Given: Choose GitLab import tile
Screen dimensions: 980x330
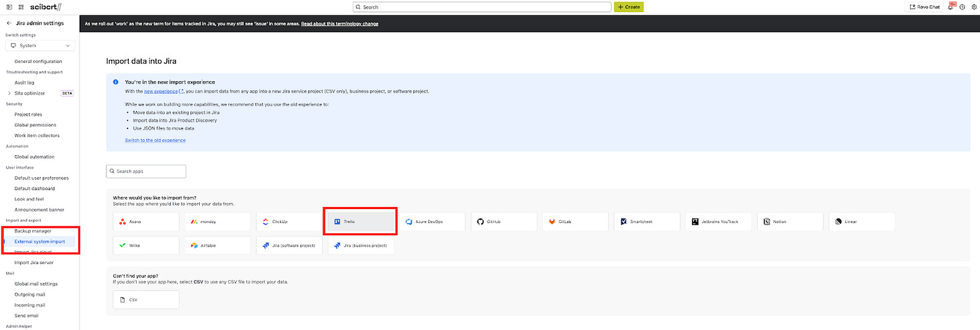Looking at the screenshot, I should point(575,221).
